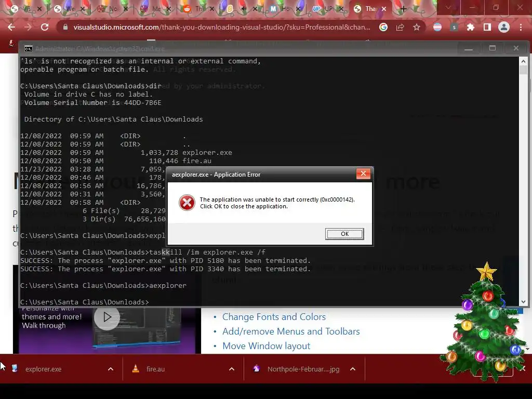
Task: Click the 'taskkill /im explorer.exe /f' line
Action: pos(207,252)
